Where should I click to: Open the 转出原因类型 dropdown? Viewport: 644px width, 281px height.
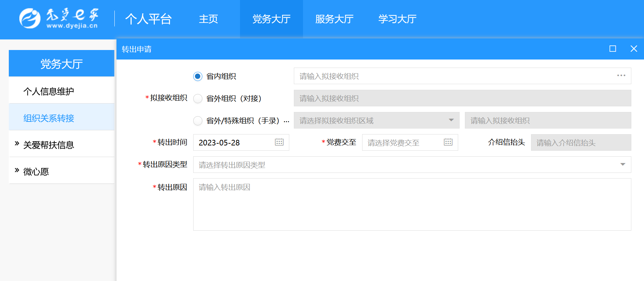point(412,165)
